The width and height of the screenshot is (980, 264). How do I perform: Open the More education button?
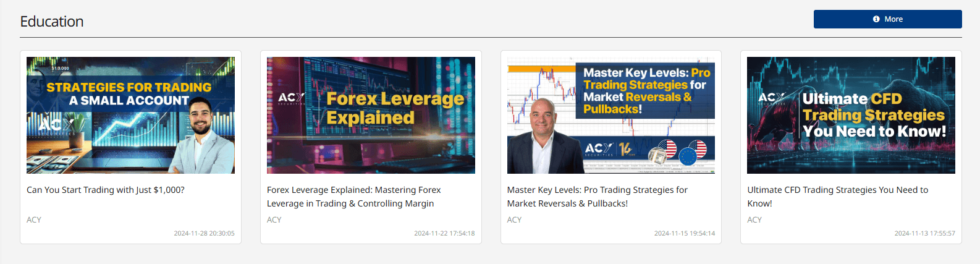coord(887,19)
